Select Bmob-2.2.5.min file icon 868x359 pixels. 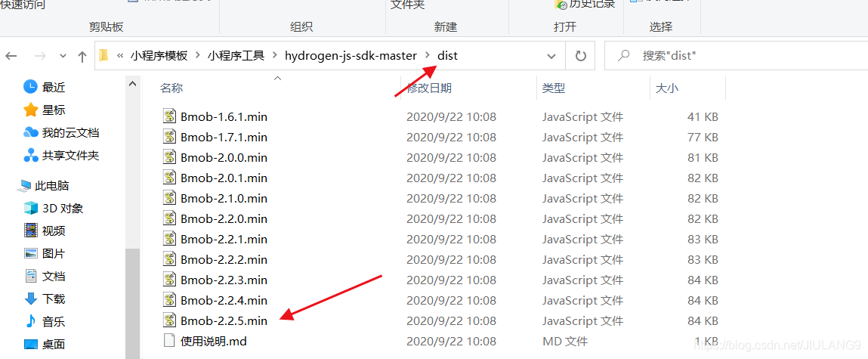point(169,320)
